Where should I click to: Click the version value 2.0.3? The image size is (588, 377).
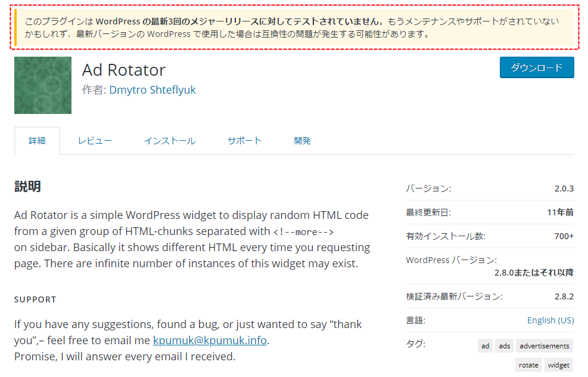(x=564, y=188)
